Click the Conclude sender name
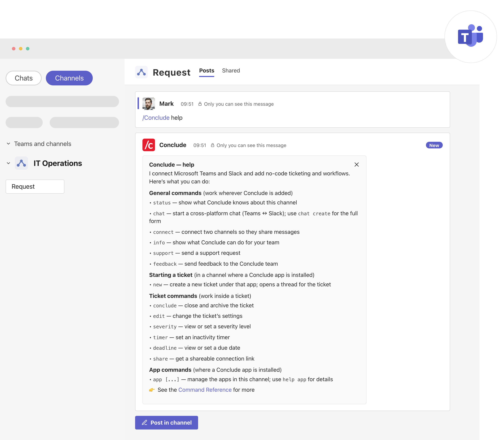504x440 pixels. 173,145
